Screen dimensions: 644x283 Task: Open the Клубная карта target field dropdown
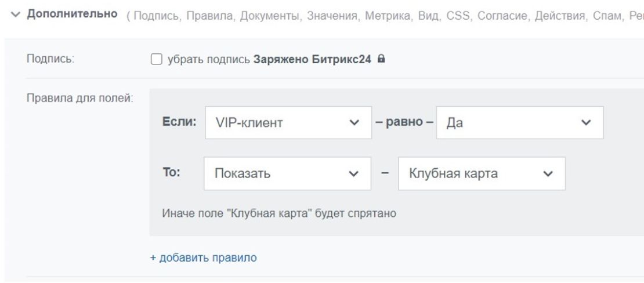click(482, 173)
